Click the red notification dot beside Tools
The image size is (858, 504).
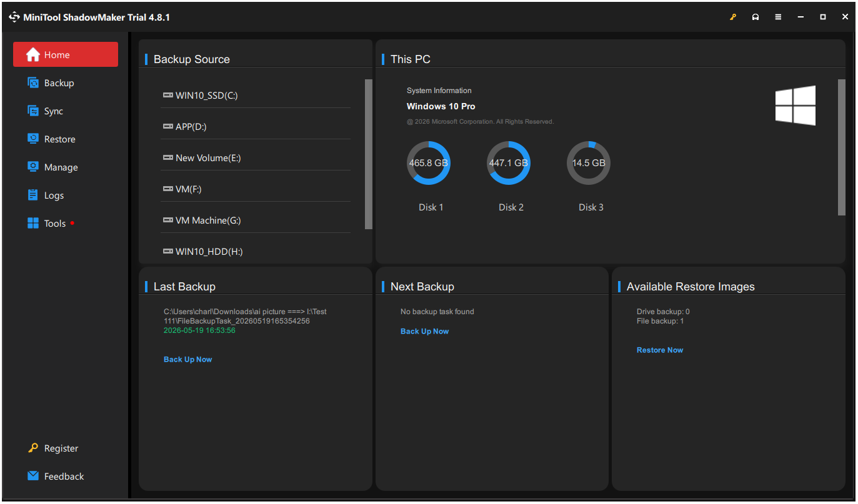pos(72,223)
